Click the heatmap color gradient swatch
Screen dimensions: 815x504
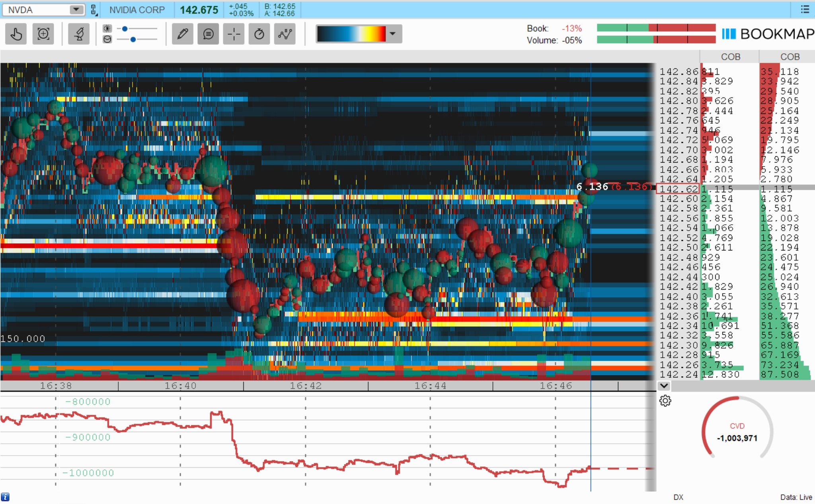tap(351, 34)
